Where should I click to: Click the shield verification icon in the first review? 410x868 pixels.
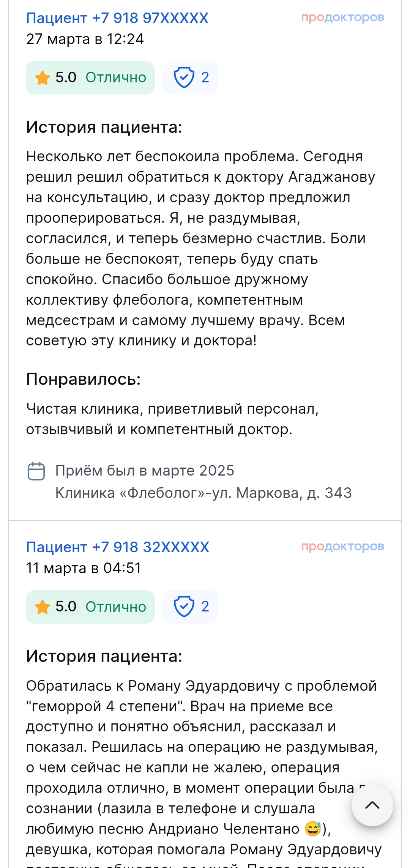click(184, 77)
